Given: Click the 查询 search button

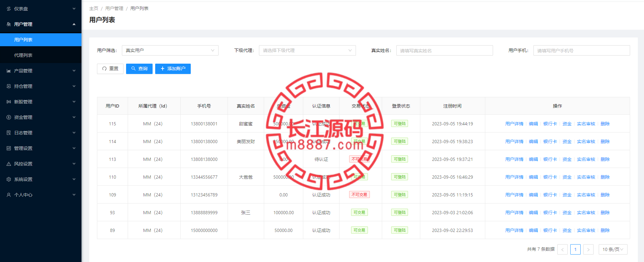Looking at the screenshot, I should pyautogui.click(x=139, y=69).
